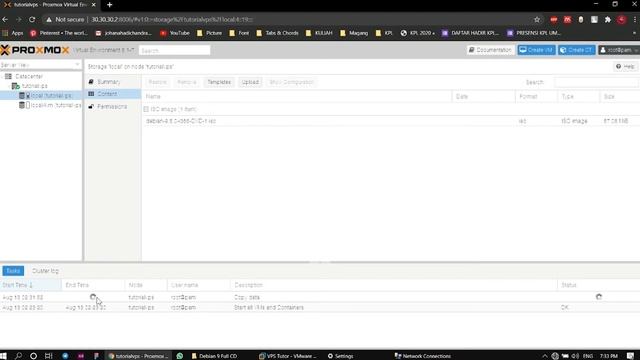Open the KPL 2020 bookmark
Image resolution: width=640 pixels, height=360 pixels.
[x=417, y=33]
